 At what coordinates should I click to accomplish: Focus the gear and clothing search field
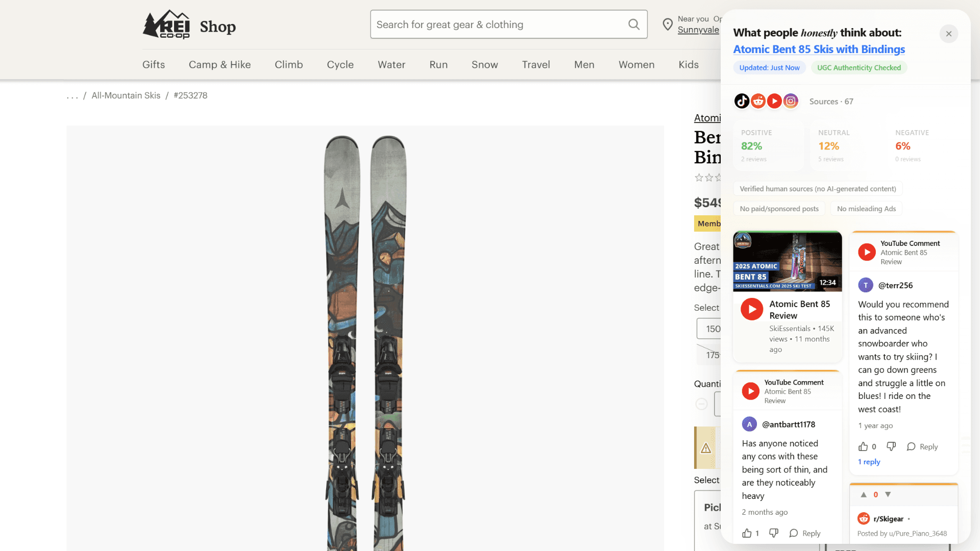498,24
